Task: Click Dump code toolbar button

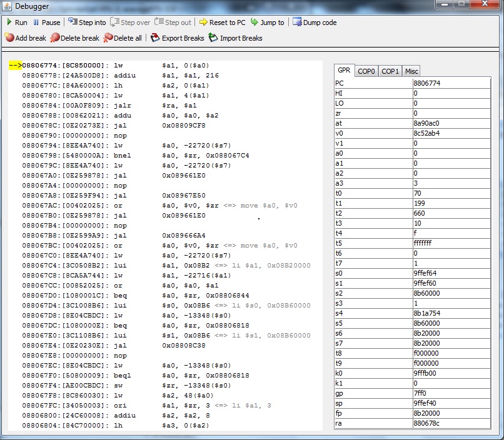Action: [x=314, y=22]
